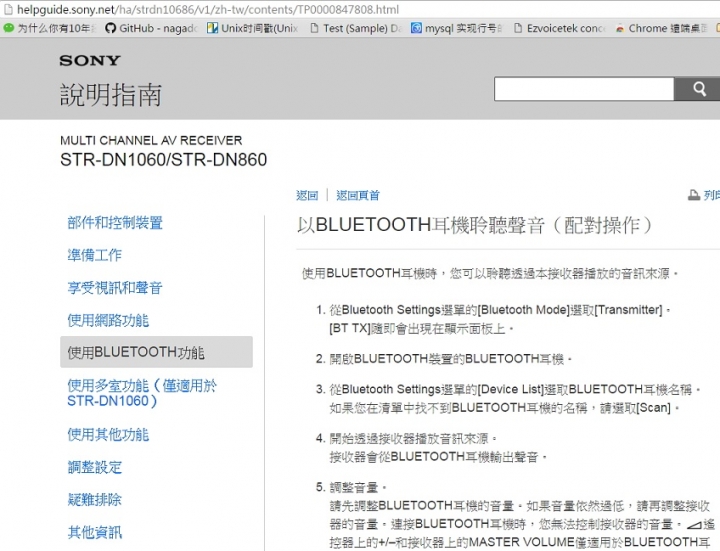
Task: Open the Ezvoicetek bookmark
Action: tap(559, 28)
